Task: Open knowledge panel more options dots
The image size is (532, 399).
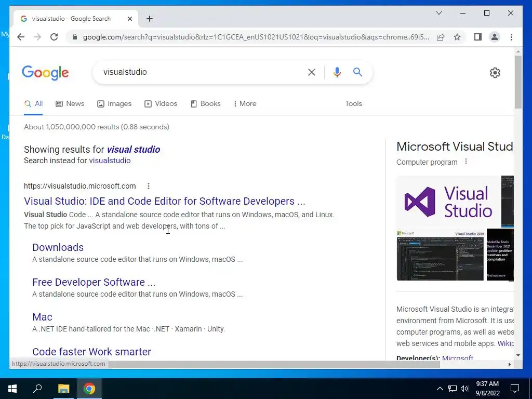Action: coord(466,162)
